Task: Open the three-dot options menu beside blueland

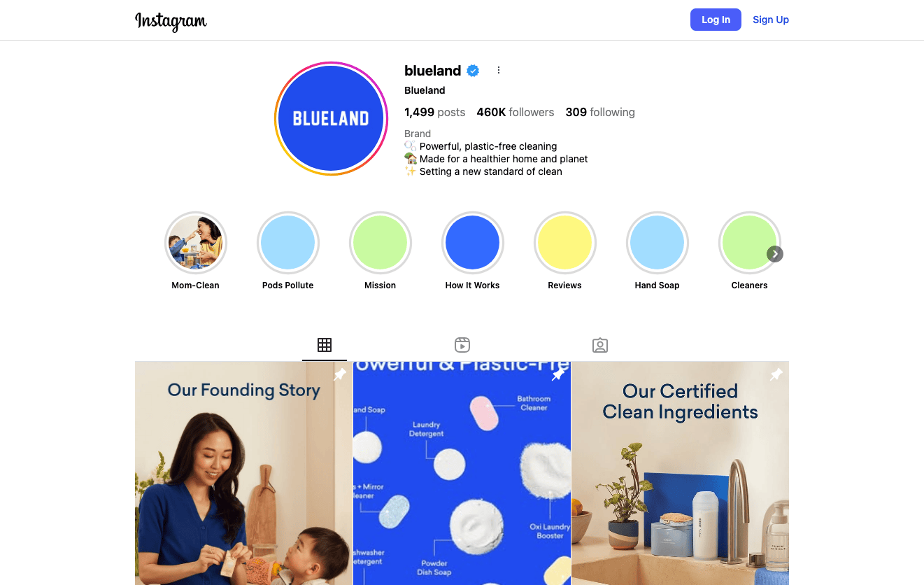Action: coord(499,70)
